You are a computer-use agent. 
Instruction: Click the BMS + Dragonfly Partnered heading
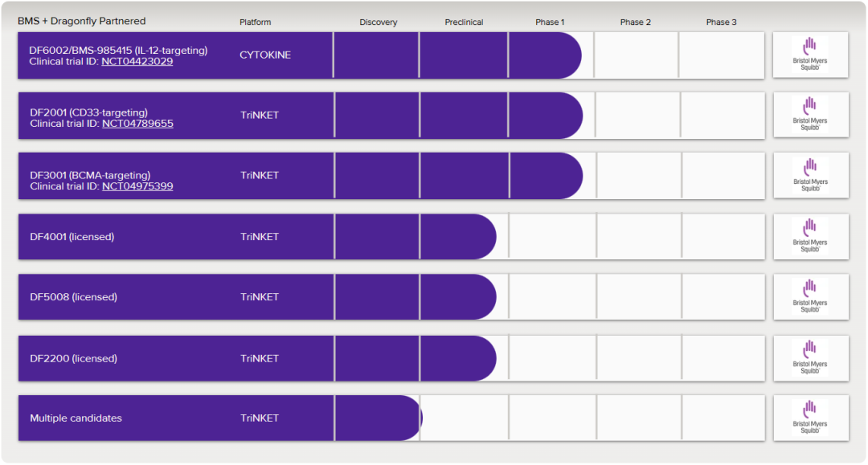point(82,21)
